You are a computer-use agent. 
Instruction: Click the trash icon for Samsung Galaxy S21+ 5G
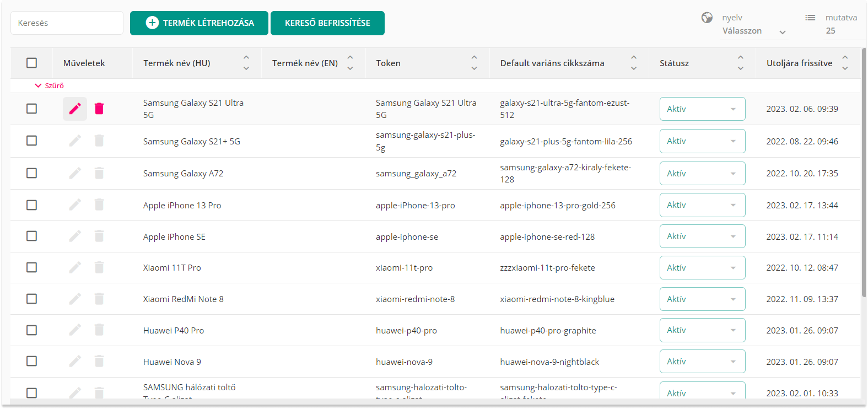click(99, 141)
